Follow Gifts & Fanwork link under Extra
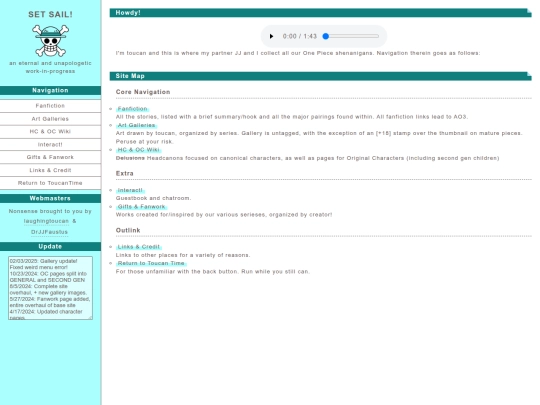540x405 pixels. click(142, 207)
